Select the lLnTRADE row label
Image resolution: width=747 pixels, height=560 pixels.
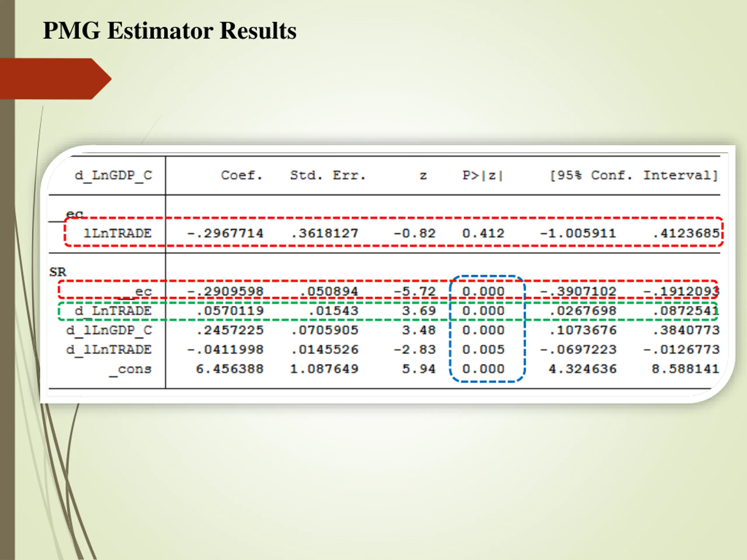[x=118, y=233]
